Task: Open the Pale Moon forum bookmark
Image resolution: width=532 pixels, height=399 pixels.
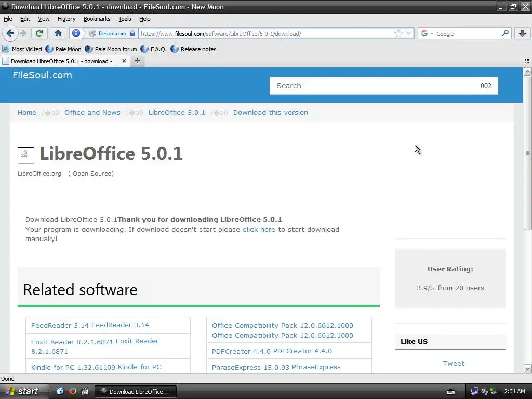Action: (x=111, y=49)
